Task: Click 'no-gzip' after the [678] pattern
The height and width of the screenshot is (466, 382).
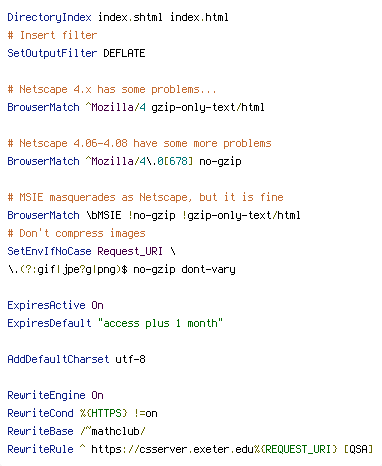Action: click(x=220, y=161)
